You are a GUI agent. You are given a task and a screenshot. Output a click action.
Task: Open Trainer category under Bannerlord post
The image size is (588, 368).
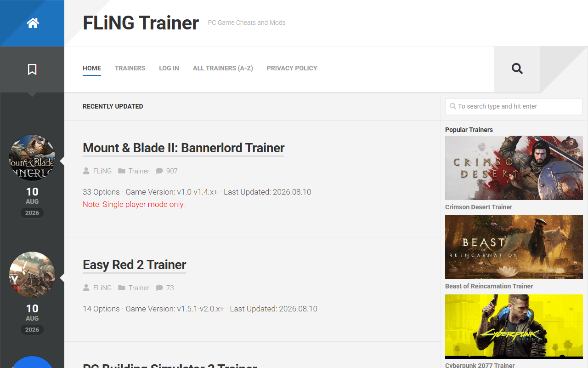[139, 171]
